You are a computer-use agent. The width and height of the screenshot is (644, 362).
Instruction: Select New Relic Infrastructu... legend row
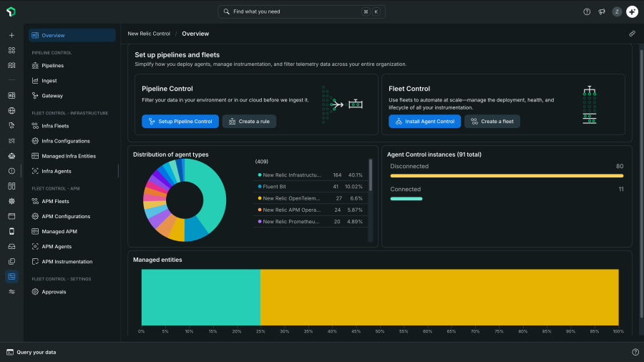310,175
